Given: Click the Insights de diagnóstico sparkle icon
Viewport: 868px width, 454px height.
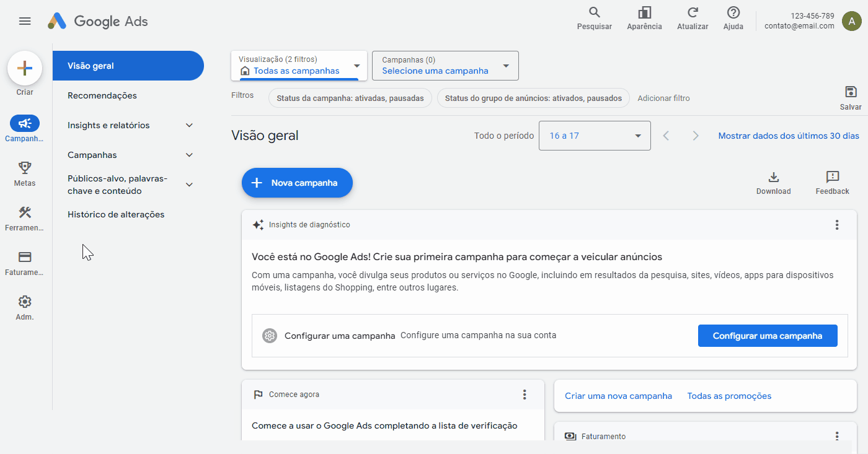Looking at the screenshot, I should [x=258, y=225].
